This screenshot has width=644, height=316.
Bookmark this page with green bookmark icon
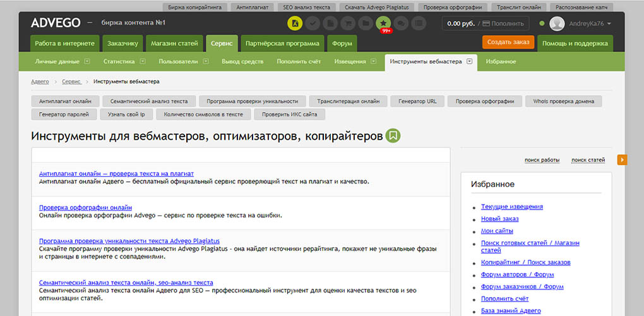pos(393,136)
